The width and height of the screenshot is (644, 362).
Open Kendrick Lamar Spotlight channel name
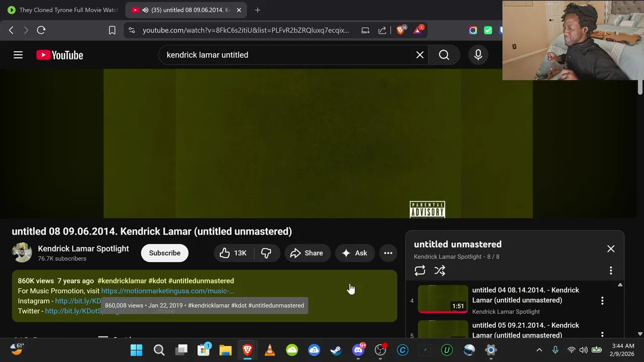coord(84,248)
